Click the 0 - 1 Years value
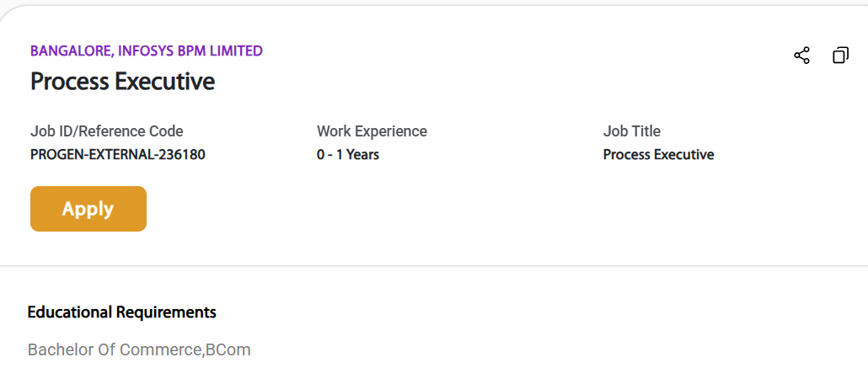 pos(347,155)
